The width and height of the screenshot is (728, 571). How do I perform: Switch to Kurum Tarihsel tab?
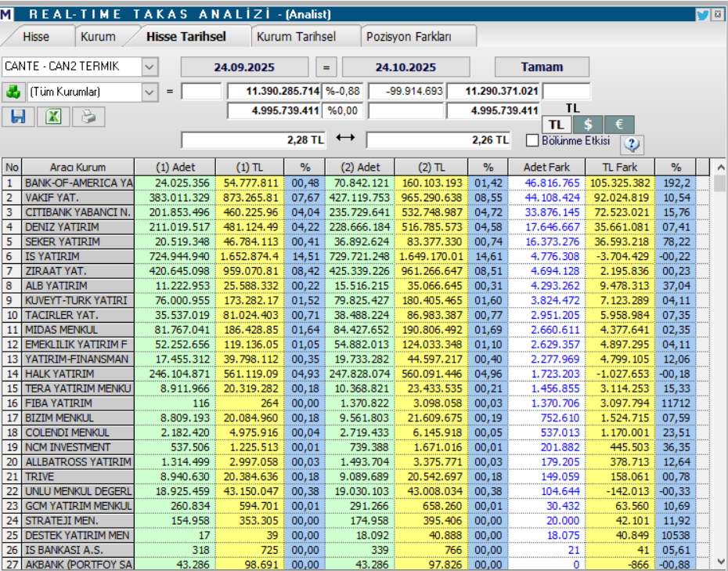[x=296, y=37]
